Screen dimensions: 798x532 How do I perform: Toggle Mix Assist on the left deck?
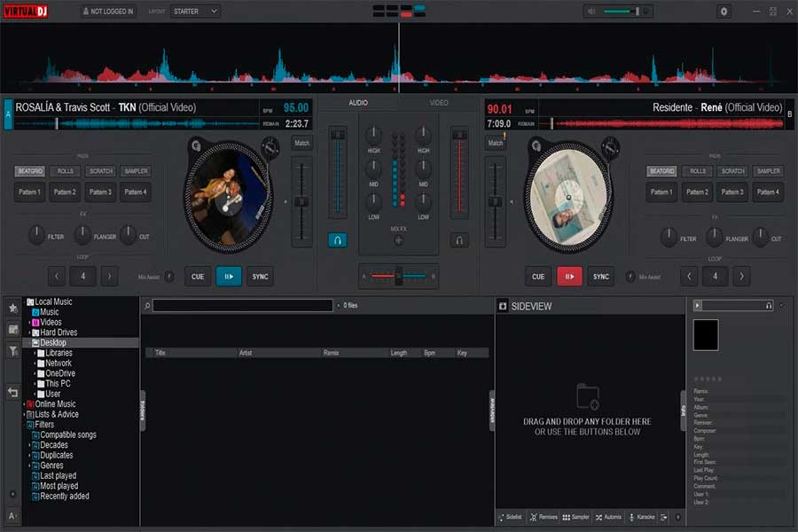click(x=148, y=276)
